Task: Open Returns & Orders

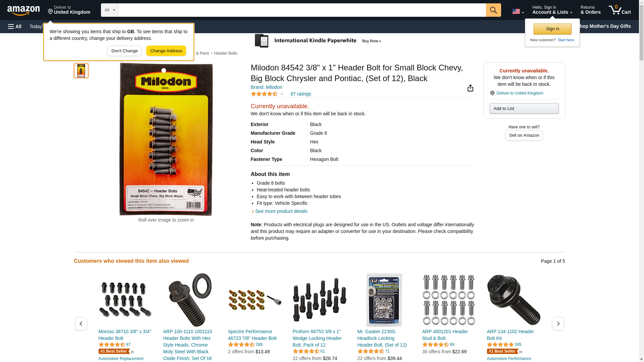Action: (x=590, y=10)
